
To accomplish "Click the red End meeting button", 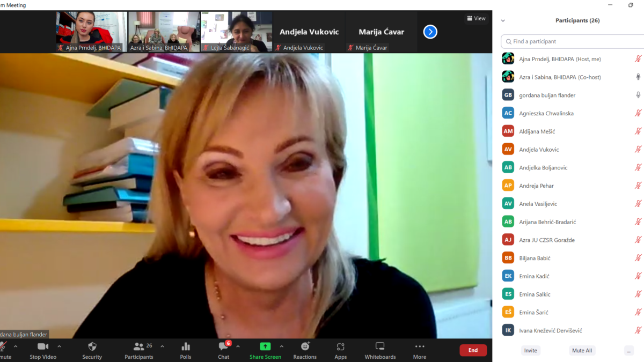I will pyautogui.click(x=473, y=350).
